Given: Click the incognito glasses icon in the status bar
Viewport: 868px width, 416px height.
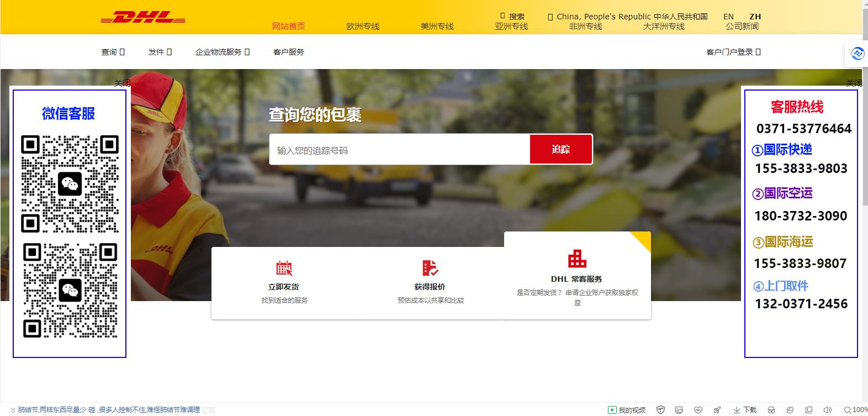Looking at the screenshot, I should [x=771, y=410].
